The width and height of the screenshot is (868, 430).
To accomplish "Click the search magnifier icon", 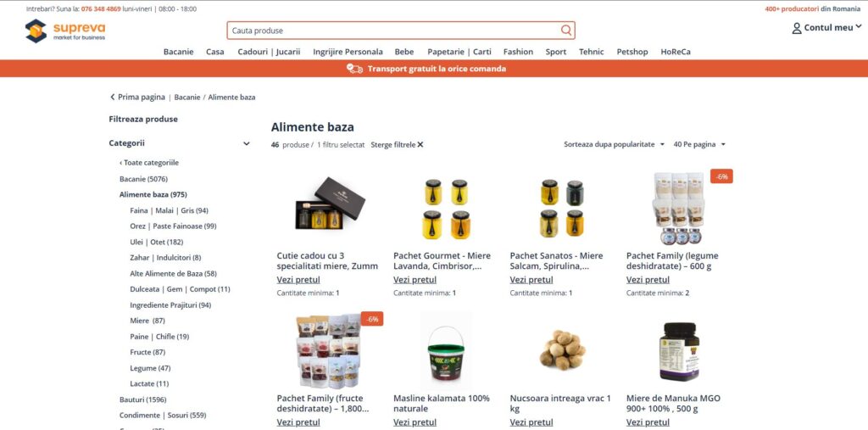I will point(565,31).
